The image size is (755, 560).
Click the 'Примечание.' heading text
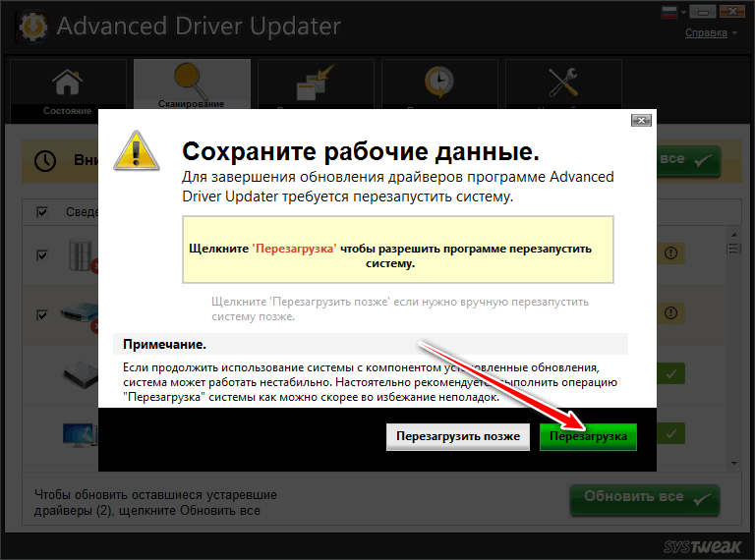point(165,345)
